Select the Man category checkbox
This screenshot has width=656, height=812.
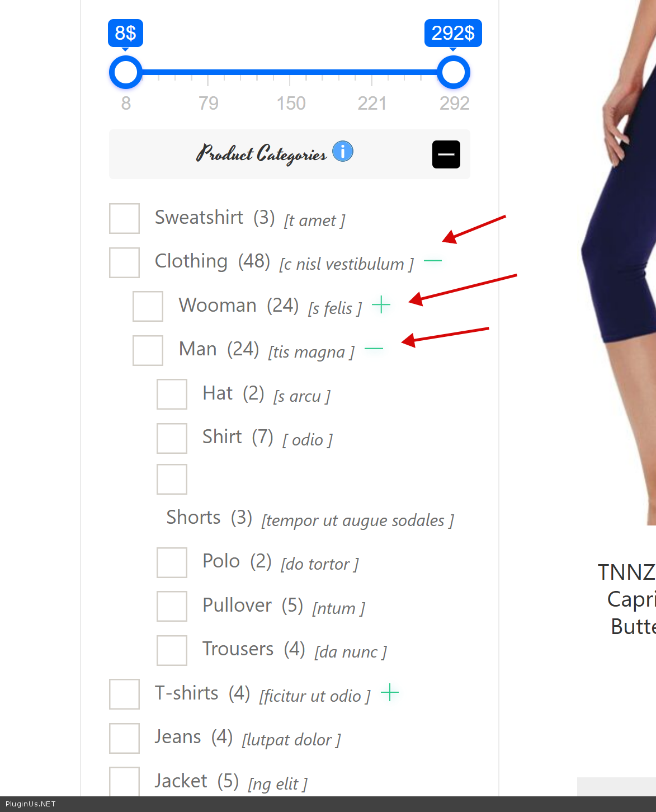pyautogui.click(x=148, y=350)
